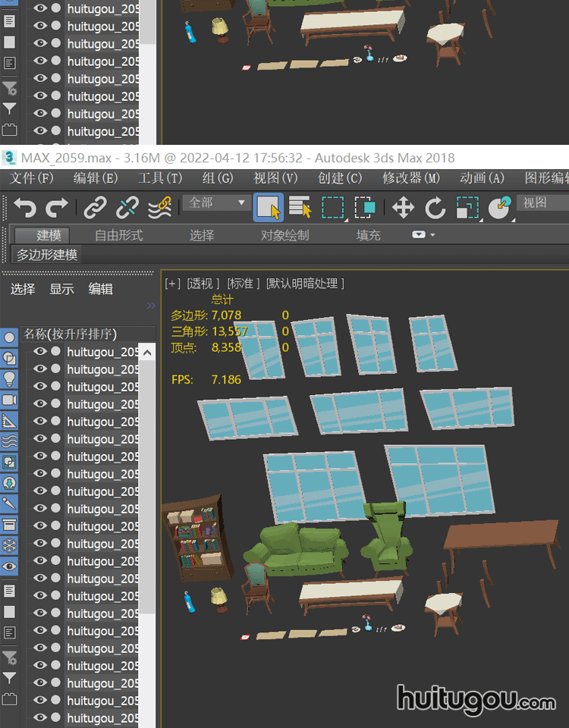The image size is (569, 728).
Task: Activate the Select and Move tool
Action: (402, 207)
